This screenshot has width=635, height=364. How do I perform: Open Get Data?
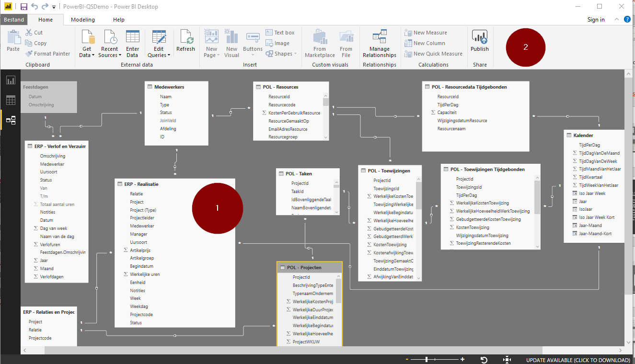point(87,44)
